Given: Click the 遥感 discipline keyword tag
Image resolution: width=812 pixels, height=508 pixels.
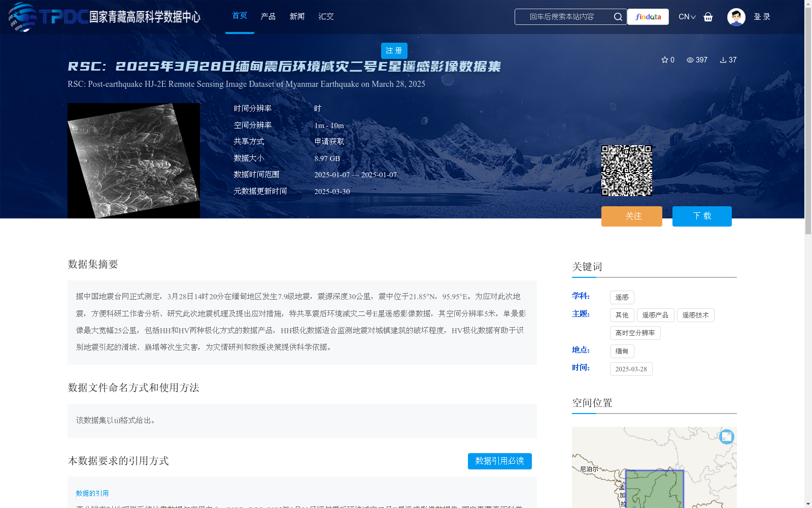Looking at the screenshot, I should tap(622, 297).
